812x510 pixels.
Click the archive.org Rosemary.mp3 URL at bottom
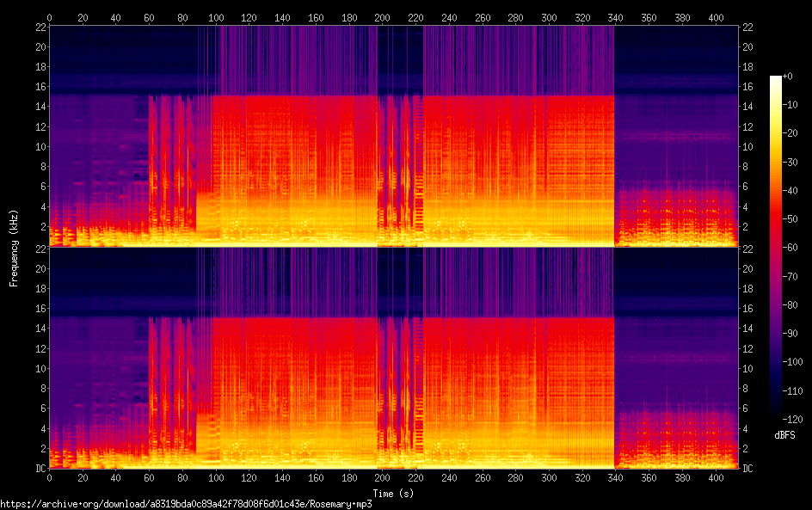[x=186, y=504]
